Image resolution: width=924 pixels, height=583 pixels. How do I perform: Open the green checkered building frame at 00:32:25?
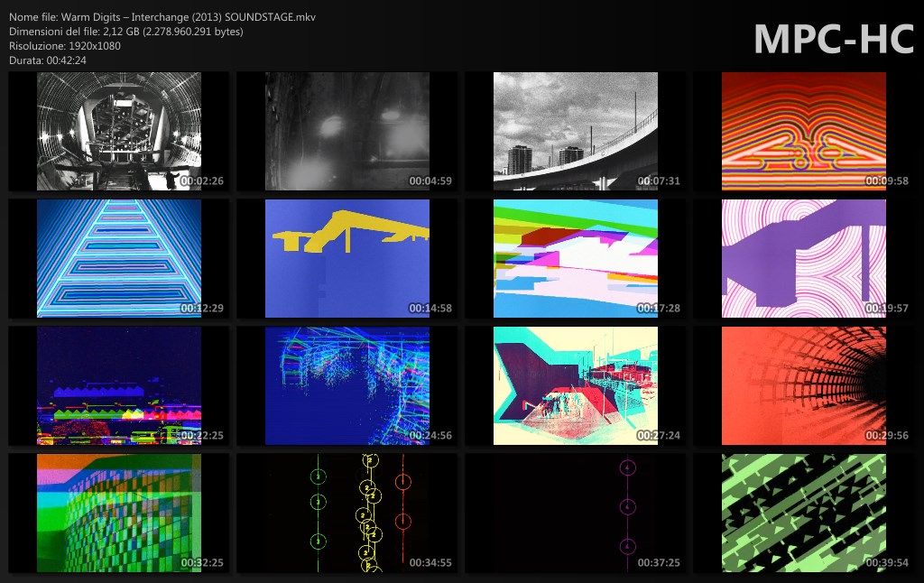118,513
